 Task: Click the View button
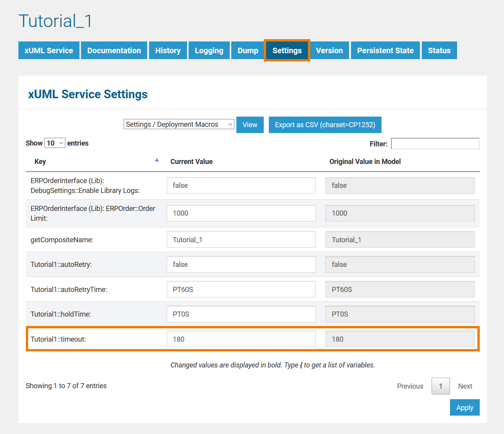tap(250, 125)
